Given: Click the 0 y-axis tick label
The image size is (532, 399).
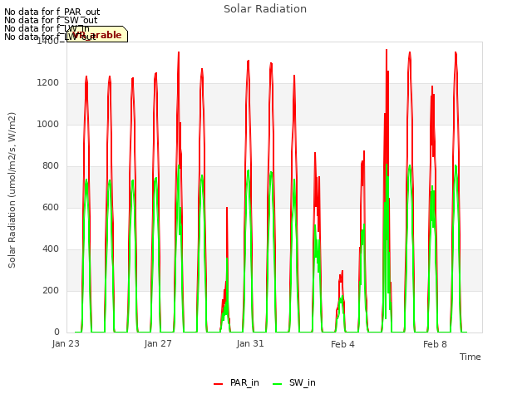Looking at the screenshot, I should pyautogui.click(x=57, y=332).
